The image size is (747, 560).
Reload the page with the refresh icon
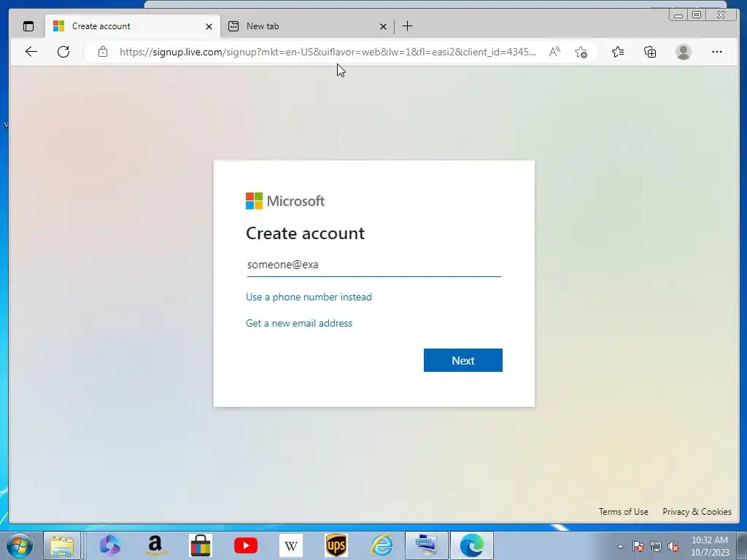tap(63, 52)
